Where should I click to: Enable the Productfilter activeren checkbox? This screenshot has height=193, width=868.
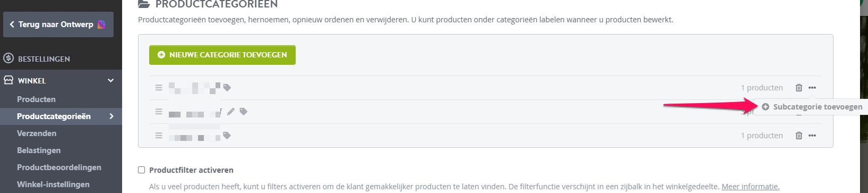tap(141, 170)
